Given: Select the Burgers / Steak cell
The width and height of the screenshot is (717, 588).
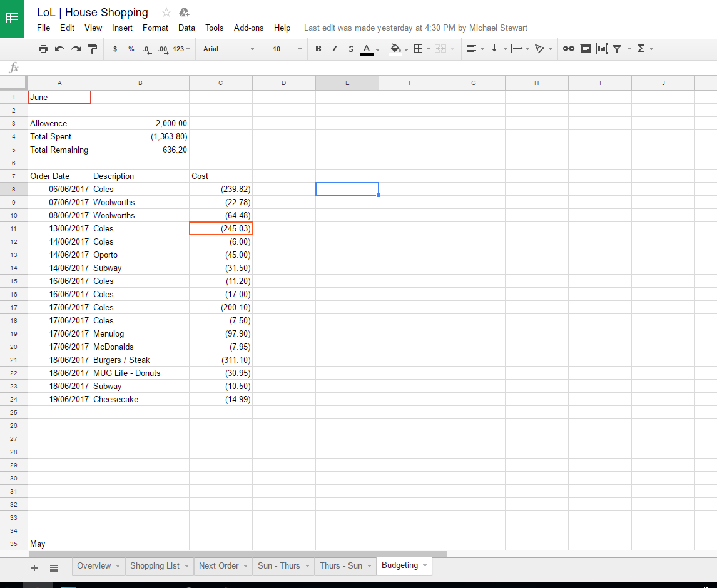Looking at the screenshot, I should (140, 360).
